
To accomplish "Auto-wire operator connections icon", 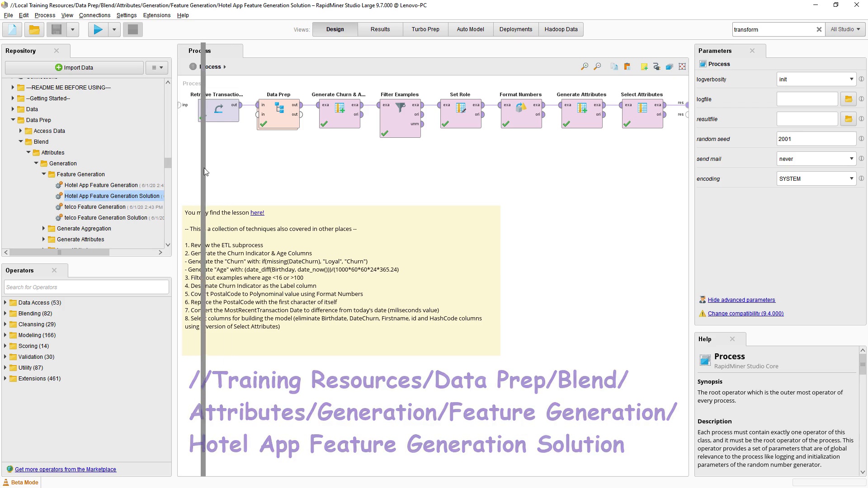I will click(657, 67).
